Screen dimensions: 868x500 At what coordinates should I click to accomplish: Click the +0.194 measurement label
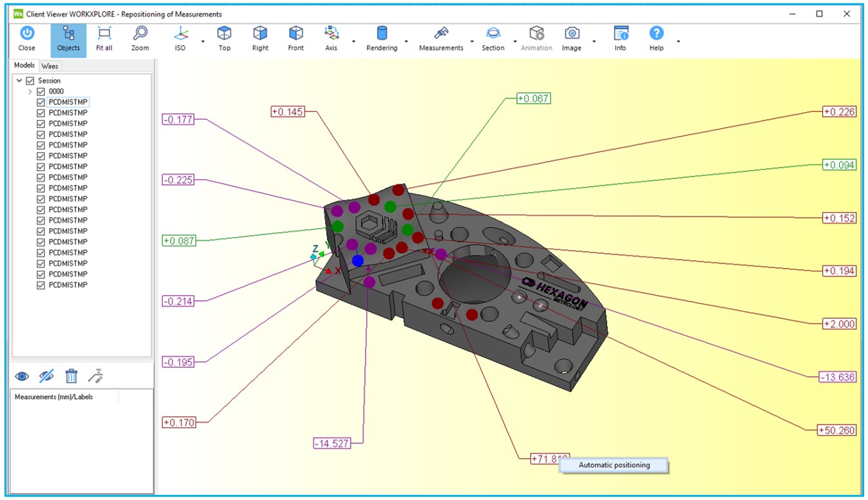pos(840,271)
